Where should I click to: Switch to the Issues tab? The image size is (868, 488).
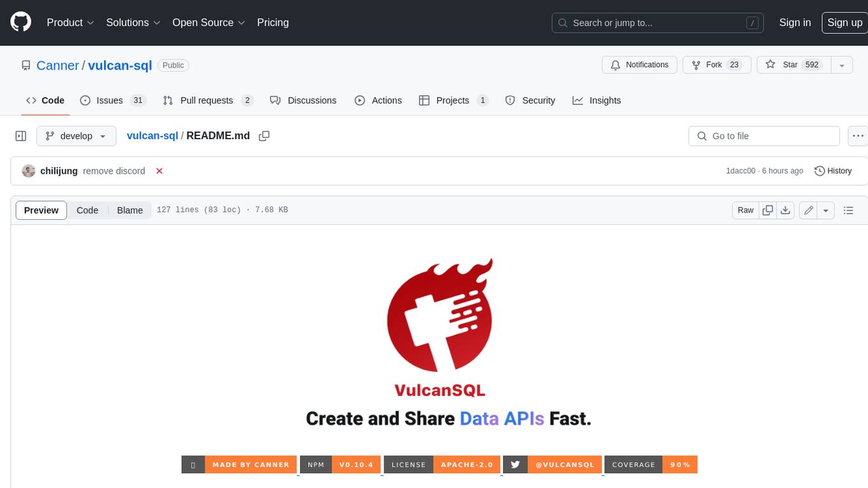click(x=113, y=100)
